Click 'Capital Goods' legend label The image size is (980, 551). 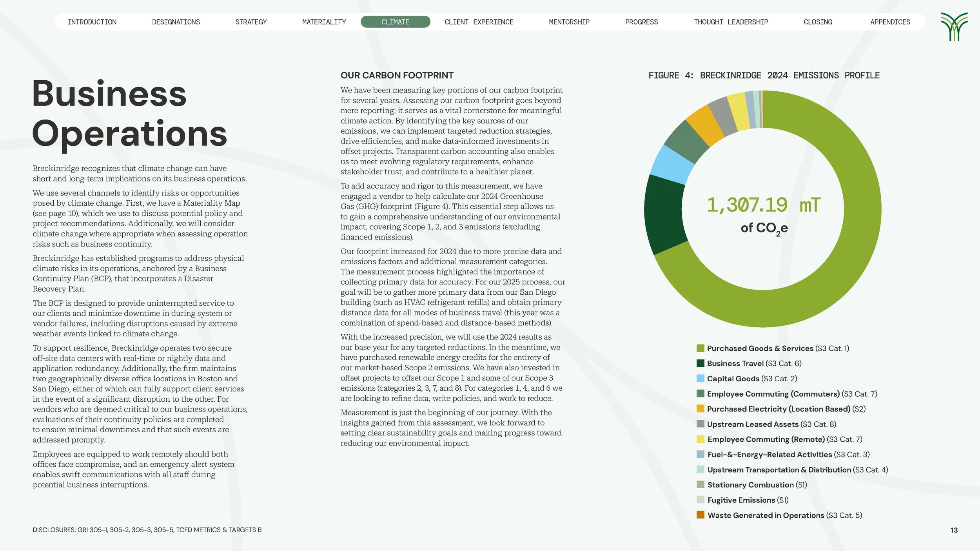pos(733,379)
